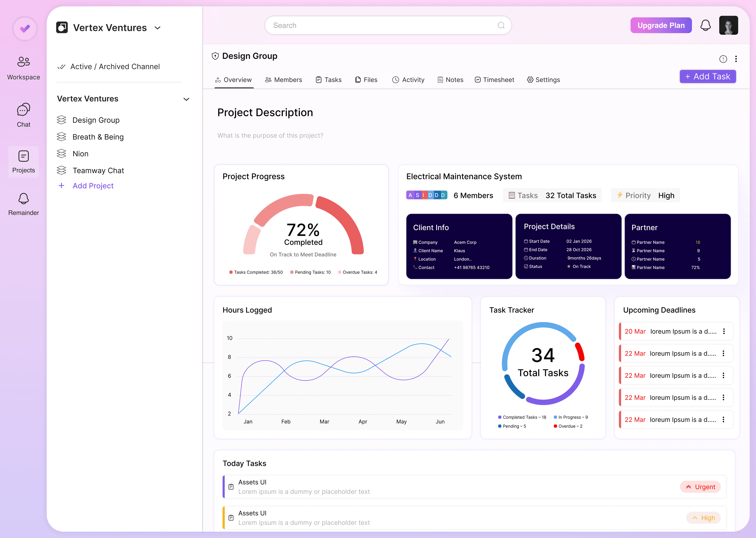Click the lightning Priority icon

pos(620,195)
